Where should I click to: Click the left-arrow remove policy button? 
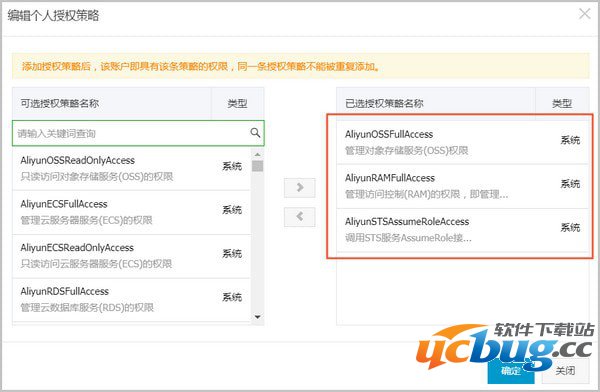(x=300, y=217)
